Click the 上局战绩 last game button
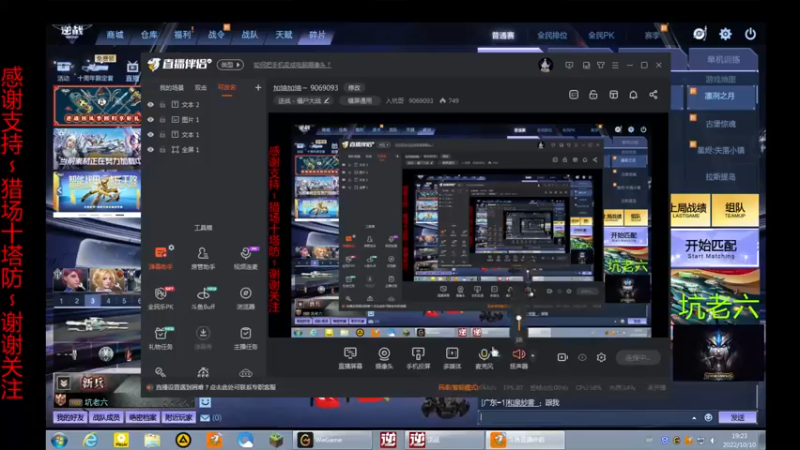 coord(690,210)
